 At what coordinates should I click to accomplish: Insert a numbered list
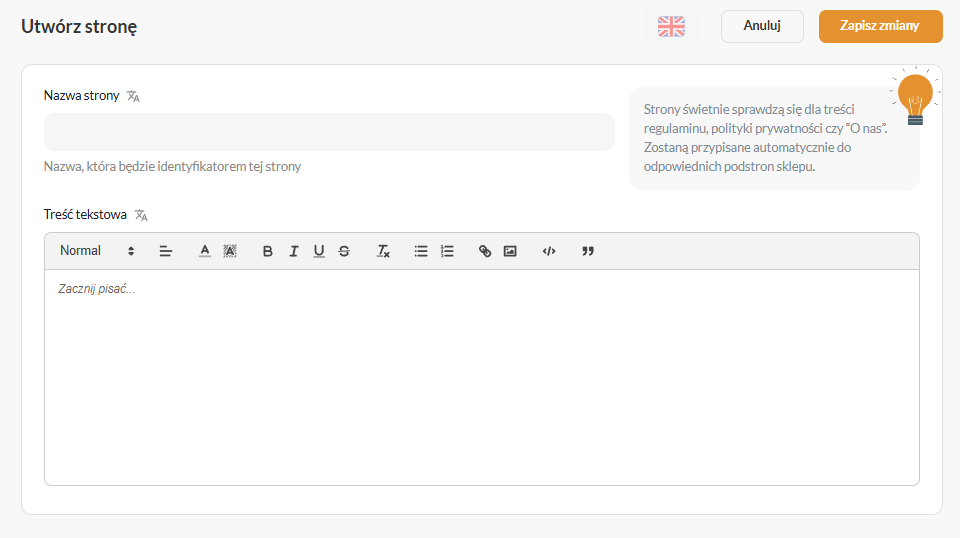click(447, 251)
